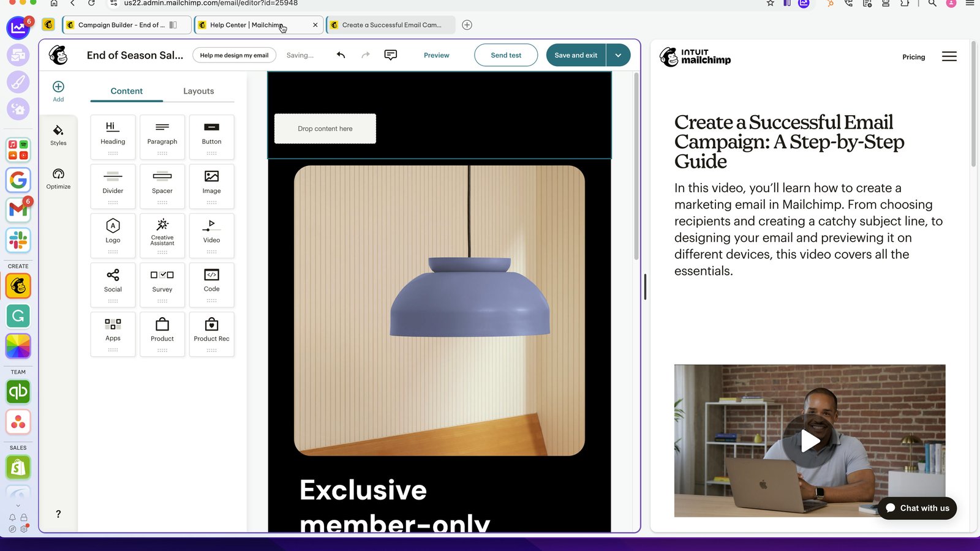Open the Creative Assistant block

pos(162,236)
